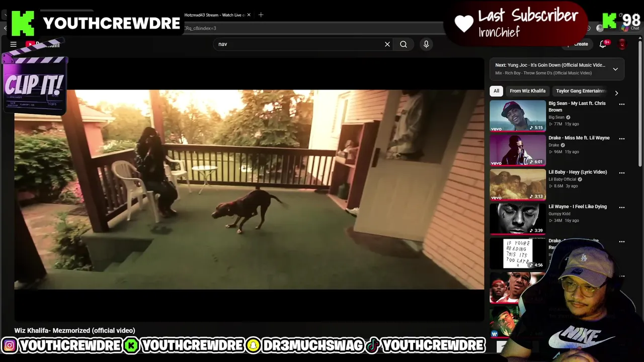Click the Kick chat logo badge

pyautogui.click(x=609, y=21)
